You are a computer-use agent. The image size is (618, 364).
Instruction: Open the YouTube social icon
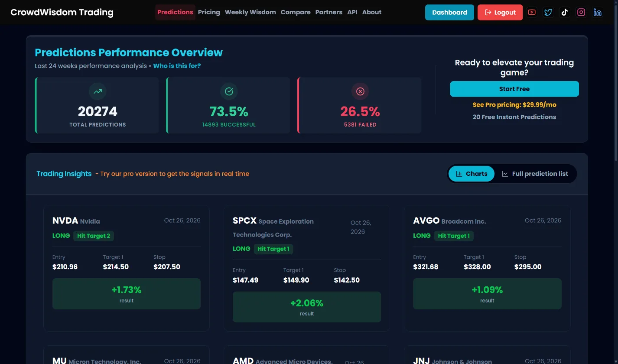532,12
